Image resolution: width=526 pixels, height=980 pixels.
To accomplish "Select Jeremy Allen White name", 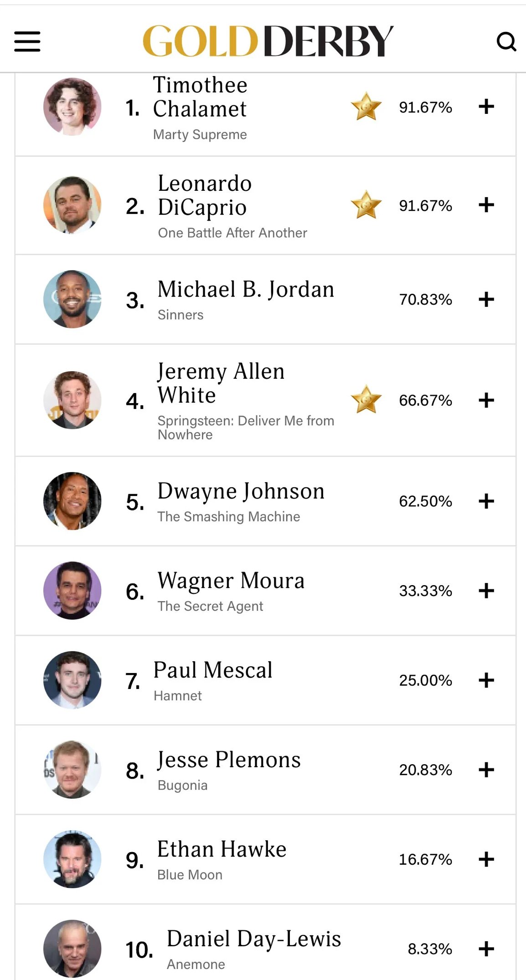I will pos(221,383).
